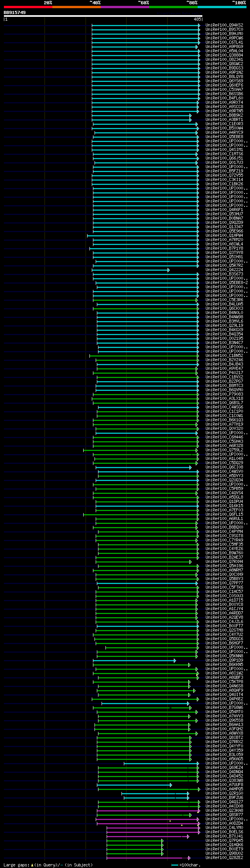Open hit UniRef100_Q94KS2
This screenshot has height=868, width=250.
(x=224, y=25)
